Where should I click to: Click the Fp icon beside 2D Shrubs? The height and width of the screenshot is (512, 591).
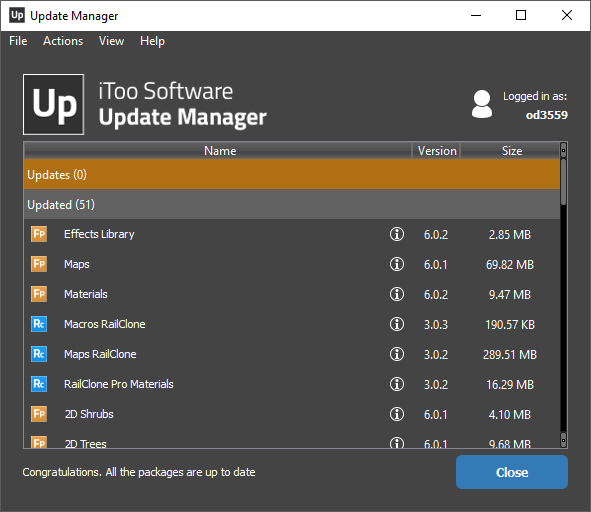[x=39, y=414]
